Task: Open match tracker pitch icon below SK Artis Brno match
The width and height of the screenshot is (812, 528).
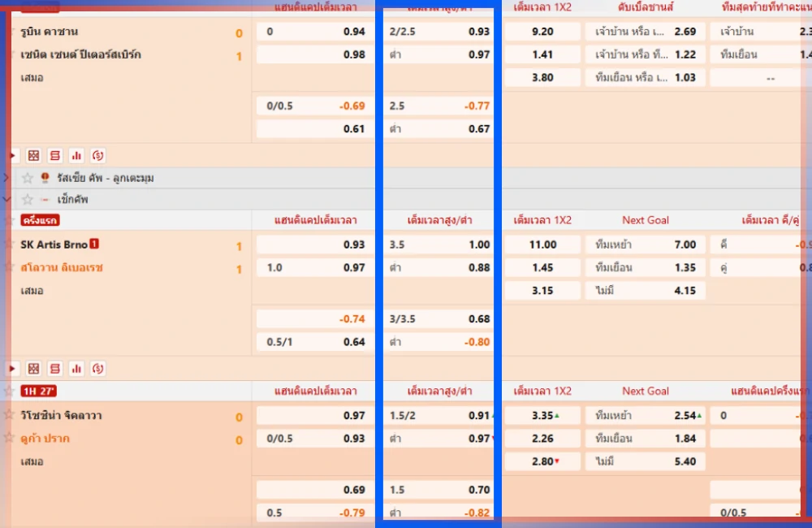Action: click(33, 369)
